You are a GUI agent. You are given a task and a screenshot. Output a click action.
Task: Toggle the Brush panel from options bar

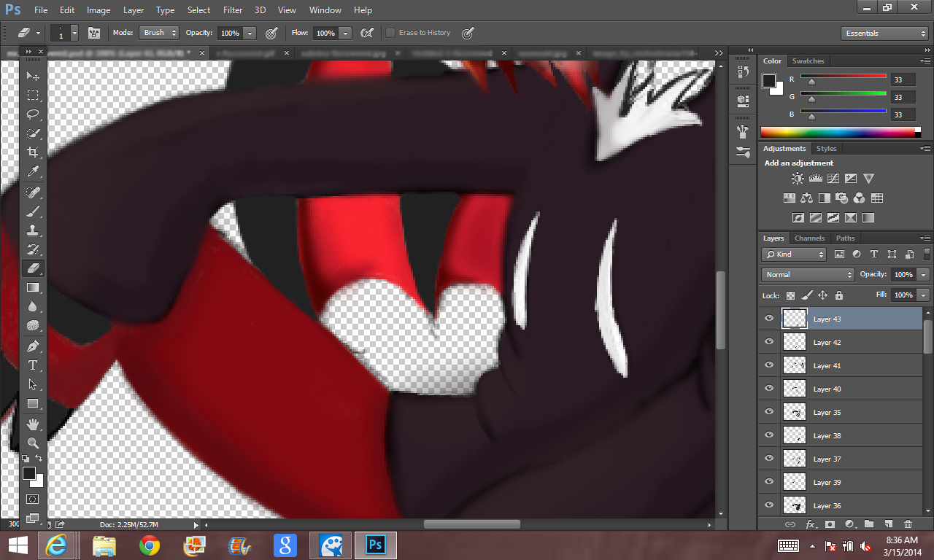point(94,33)
